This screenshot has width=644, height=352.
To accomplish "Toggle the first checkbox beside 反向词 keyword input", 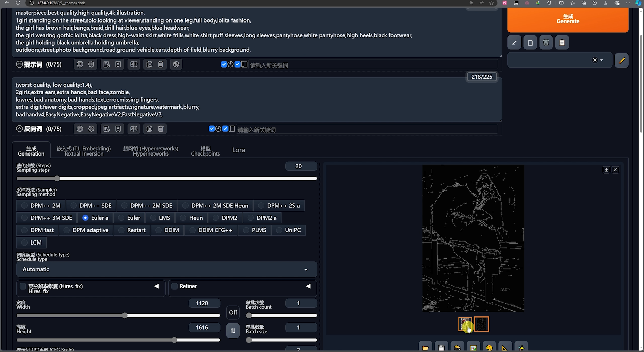I will click(212, 129).
